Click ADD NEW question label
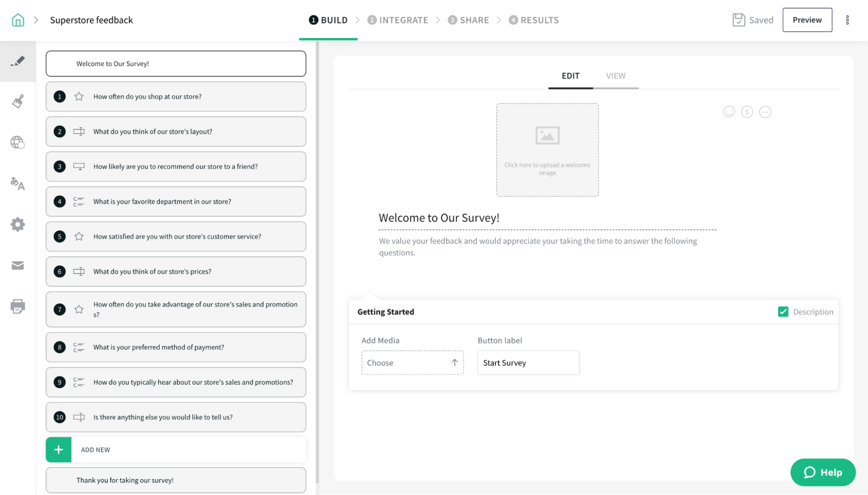 96,450
